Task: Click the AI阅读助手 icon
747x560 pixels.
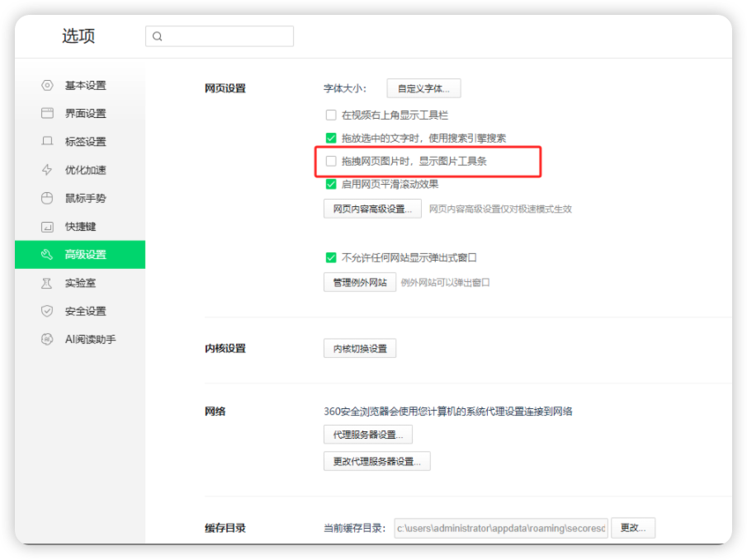Action: click(x=47, y=339)
